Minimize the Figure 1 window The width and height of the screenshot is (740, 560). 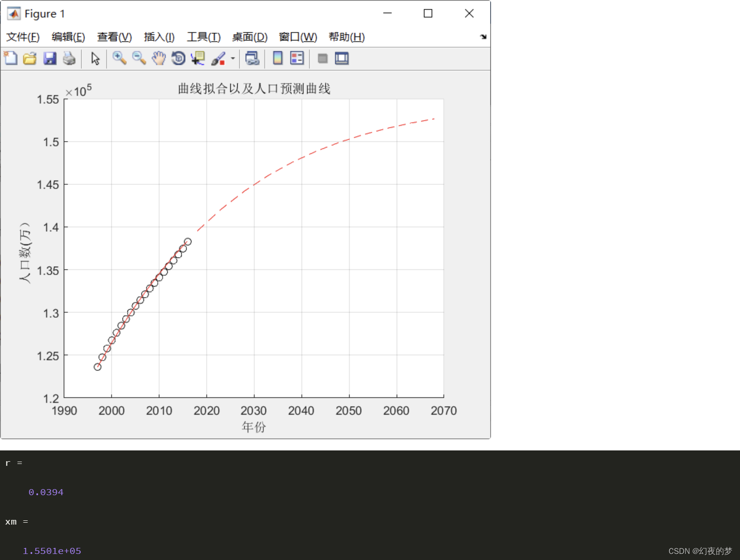click(387, 14)
